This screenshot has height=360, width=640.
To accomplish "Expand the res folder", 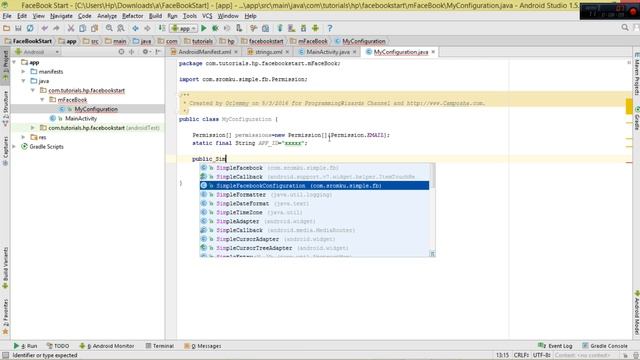I will pyautogui.click(x=24, y=137).
